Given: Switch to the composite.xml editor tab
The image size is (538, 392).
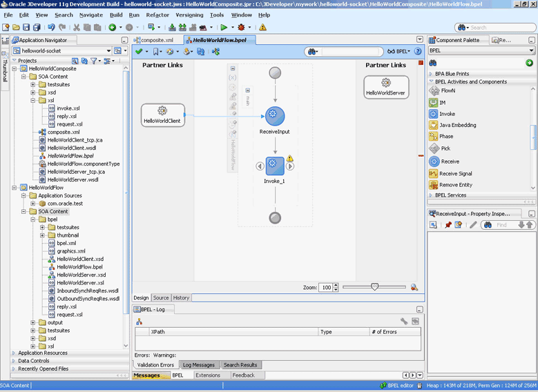Looking at the screenshot, I should click(156, 40).
